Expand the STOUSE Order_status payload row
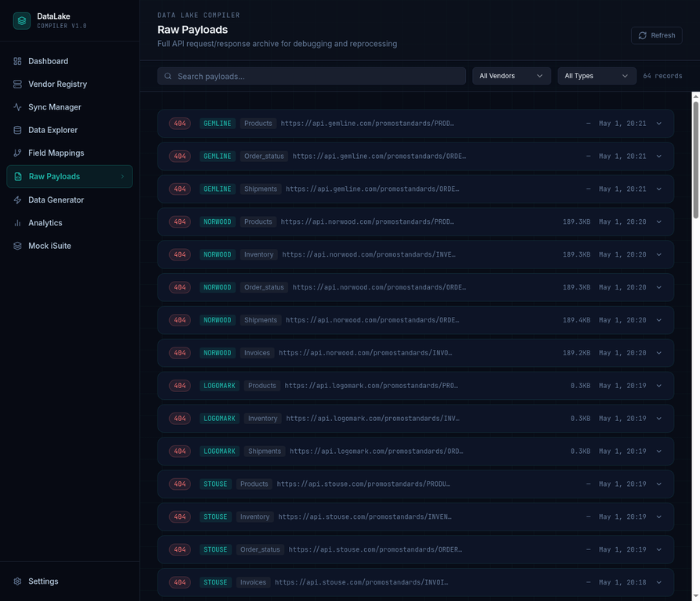The image size is (700, 601). [416, 549]
